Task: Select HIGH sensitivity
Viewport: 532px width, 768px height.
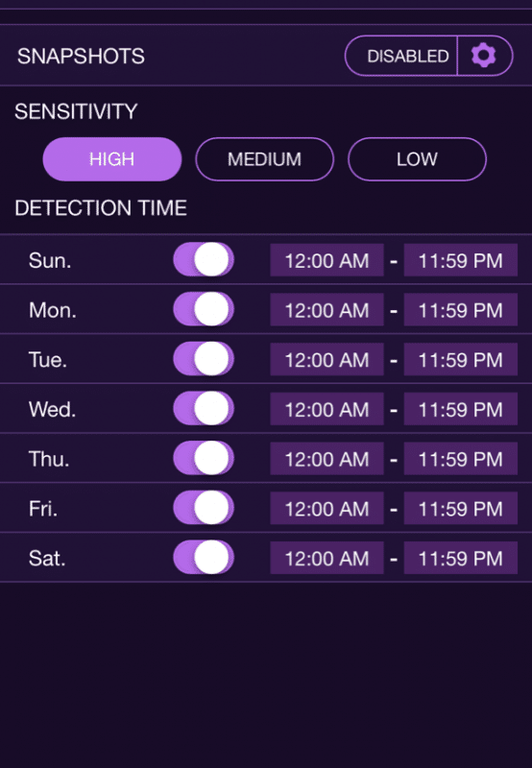Action: (112, 159)
